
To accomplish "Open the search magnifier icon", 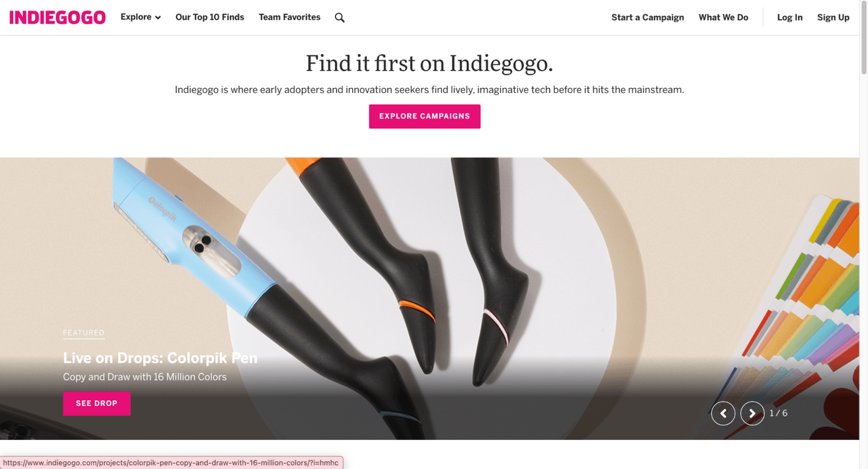I will (x=339, y=17).
